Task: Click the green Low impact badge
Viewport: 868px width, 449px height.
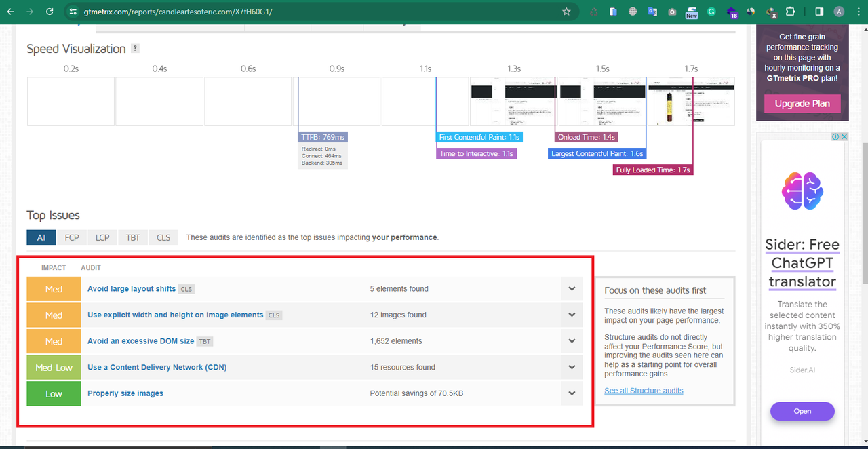Action: [x=54, y=393]
